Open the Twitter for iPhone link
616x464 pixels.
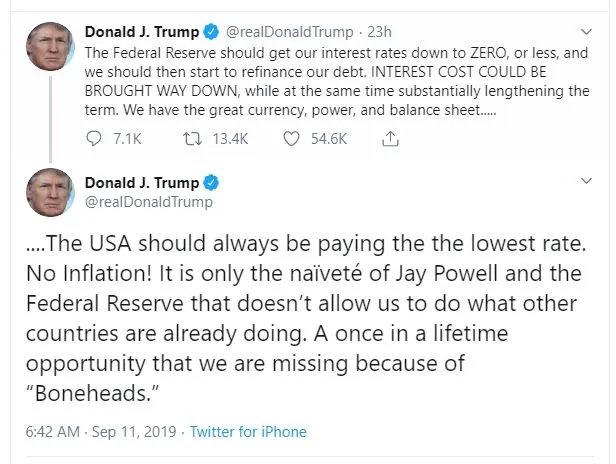click(248, 432)
